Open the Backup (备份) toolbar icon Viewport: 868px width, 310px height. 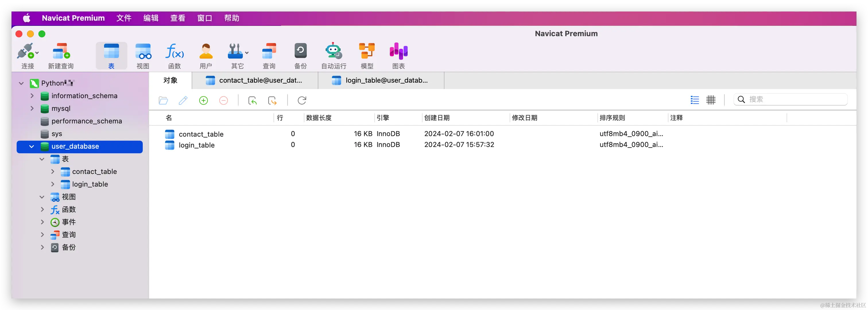click(x=301, y=51)
